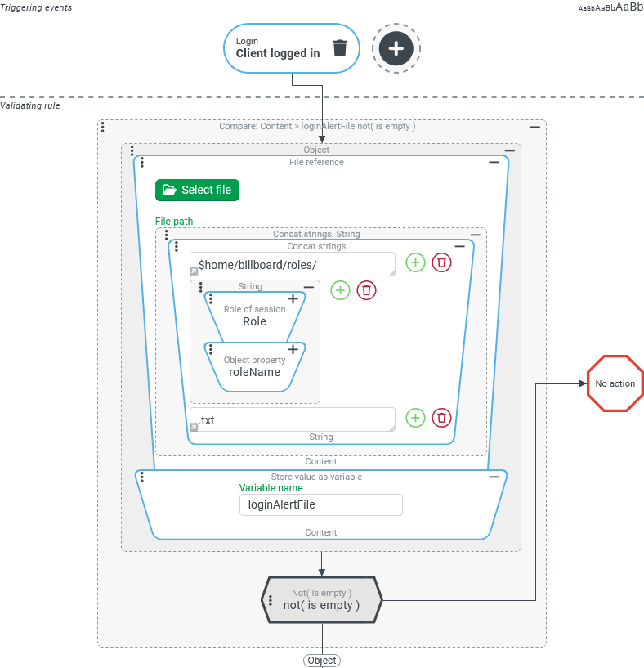Screen dimensions: 644x668
Task: Delete the $home/billboard/roles/ string row
Action: coord(441,262)
